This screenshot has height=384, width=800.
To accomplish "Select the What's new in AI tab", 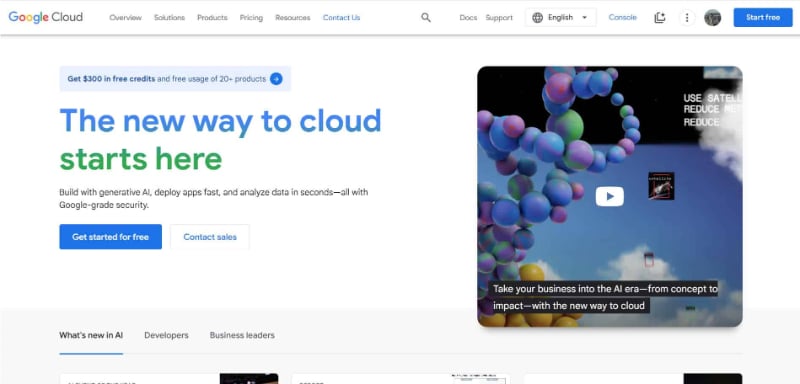I will tap(91, 335).
